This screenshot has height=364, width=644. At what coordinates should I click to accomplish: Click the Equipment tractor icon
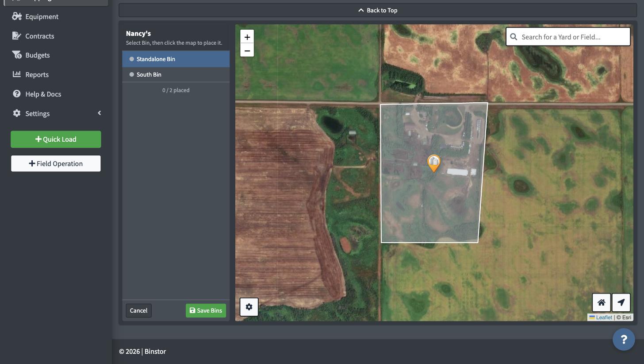17,16
